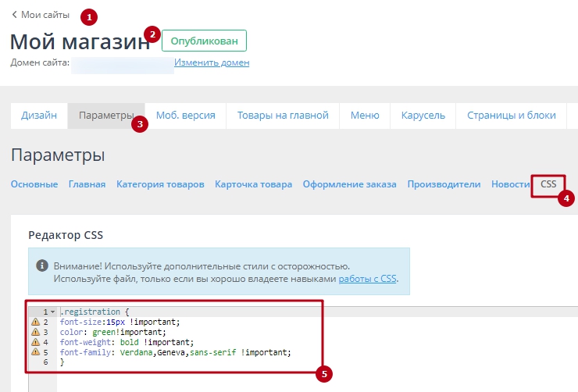Click the back chevron next to Мои сайты
The image size is (578, 392).
click(x=14, y=15)
